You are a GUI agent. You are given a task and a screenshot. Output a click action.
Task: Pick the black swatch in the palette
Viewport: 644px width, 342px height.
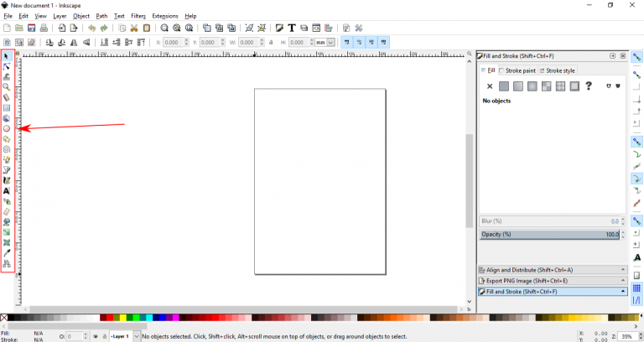pyautogui.click(x=11, y=318)
